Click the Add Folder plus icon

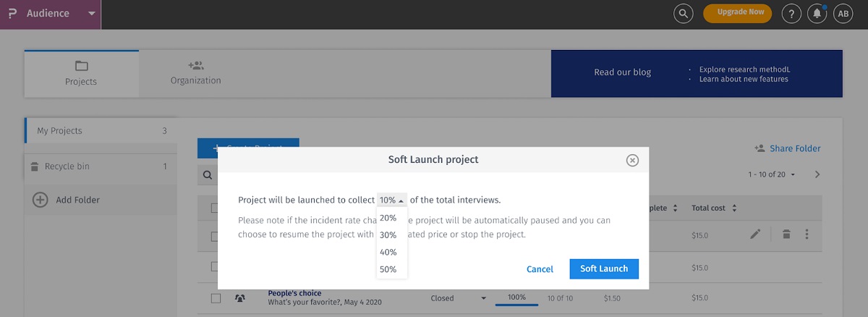(x=41, y=200)
